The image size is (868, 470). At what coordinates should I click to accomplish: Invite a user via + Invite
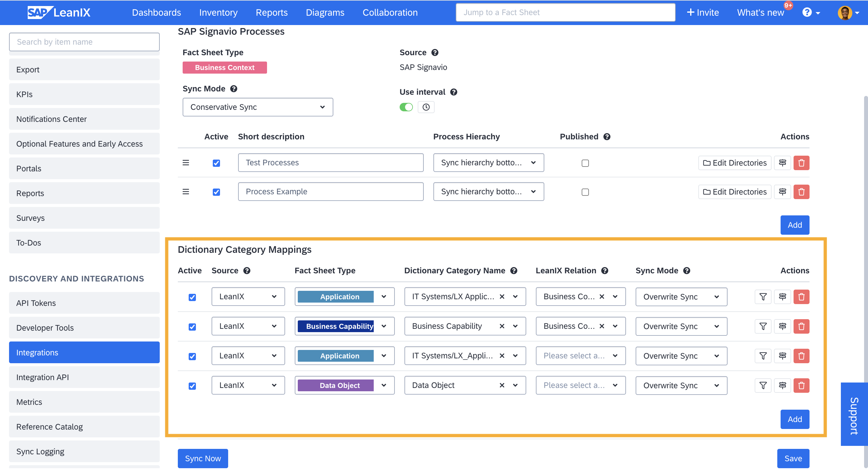pyautogui.click(x=703, y=12)
